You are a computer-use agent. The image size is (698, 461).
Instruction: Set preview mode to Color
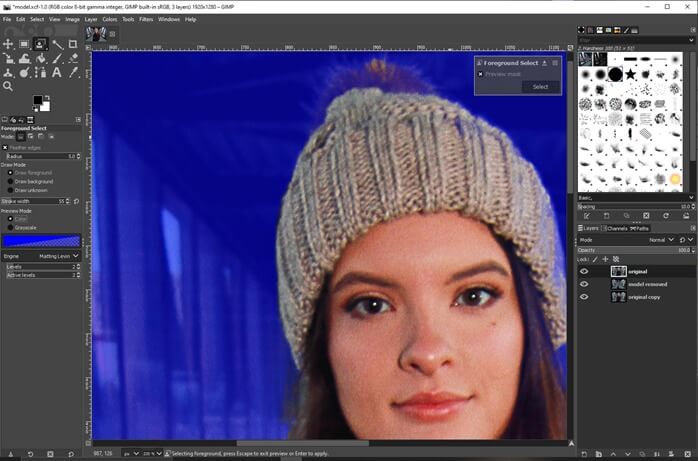coord(10,219)
